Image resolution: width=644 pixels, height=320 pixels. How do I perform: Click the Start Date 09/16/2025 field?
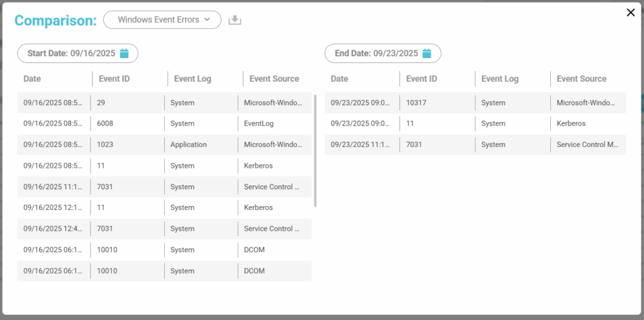point(71,53)
